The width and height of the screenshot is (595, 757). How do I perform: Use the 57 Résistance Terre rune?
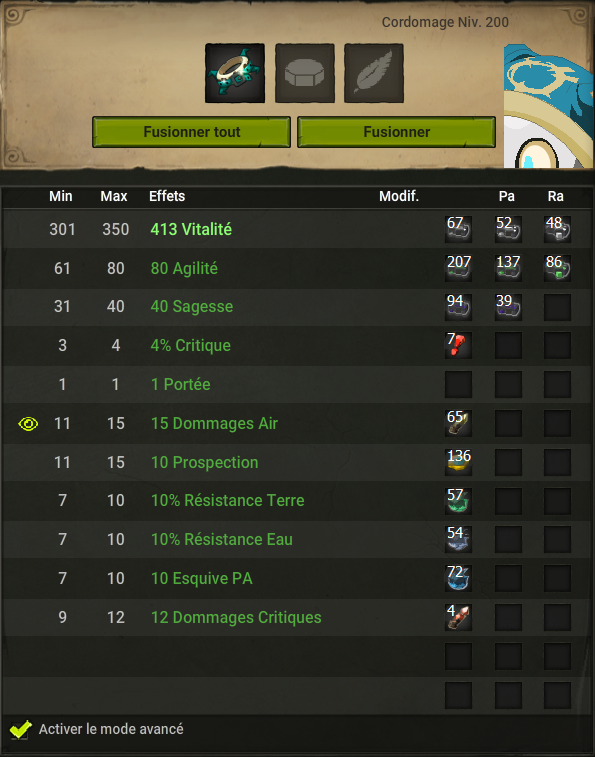[458, 501]
